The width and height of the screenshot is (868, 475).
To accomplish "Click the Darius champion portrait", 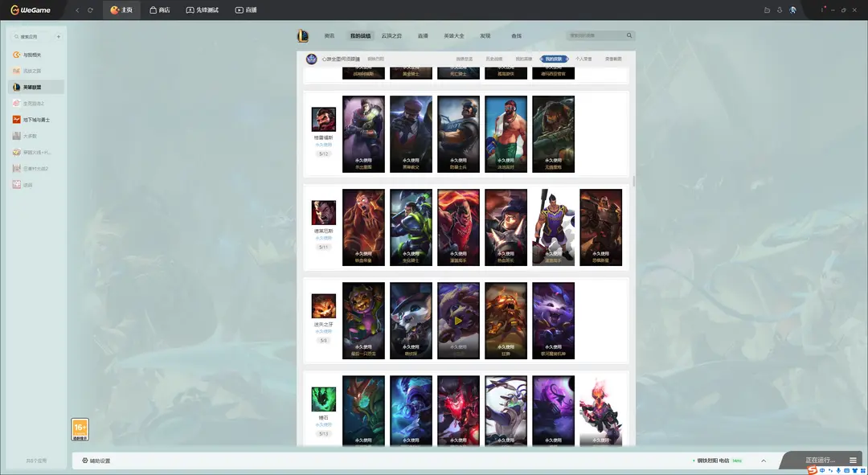I will coord(323,213).
